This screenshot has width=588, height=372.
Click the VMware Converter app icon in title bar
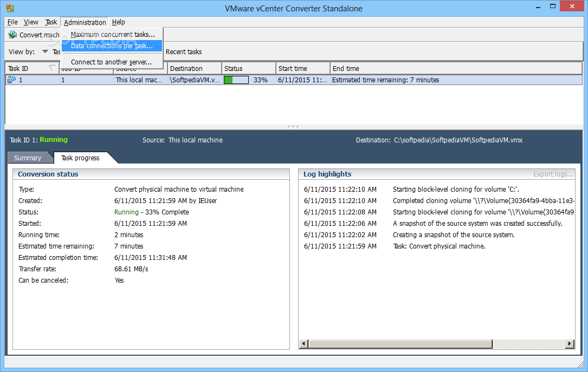click(10, 8)
